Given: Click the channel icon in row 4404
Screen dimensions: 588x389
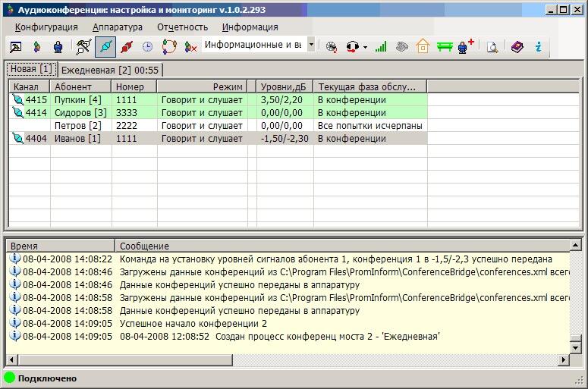Looking at the screenshot, I should point(17,138).
